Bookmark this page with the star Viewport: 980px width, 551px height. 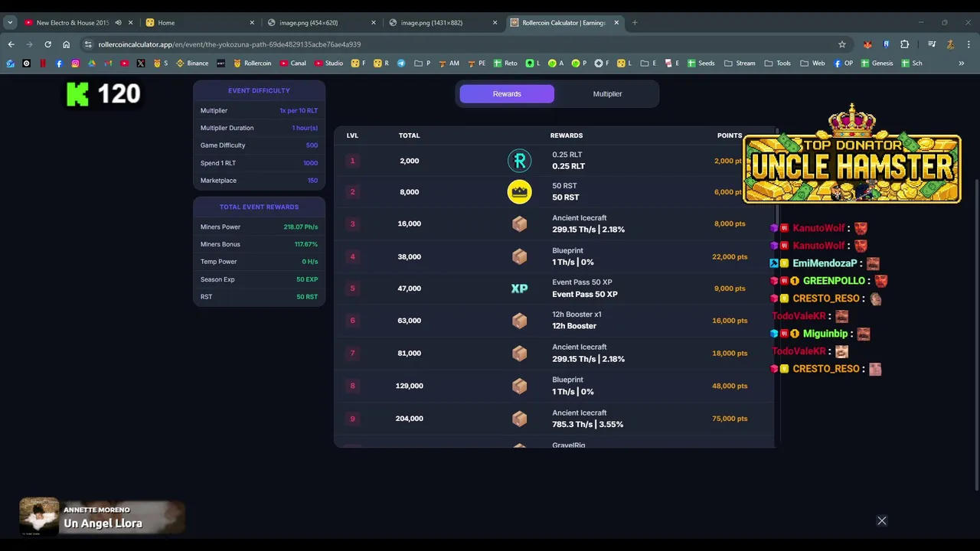tap(842, 44)
